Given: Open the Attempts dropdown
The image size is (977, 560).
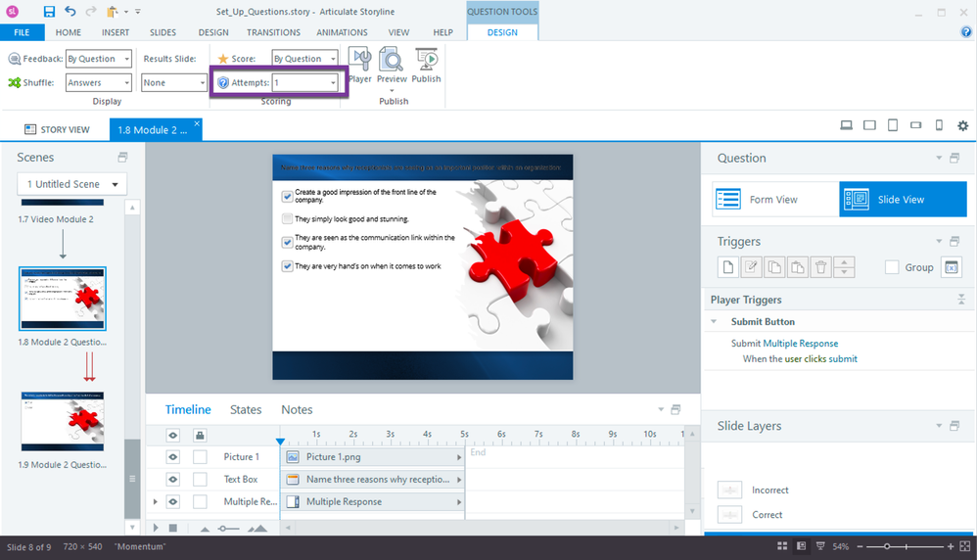Looking at the screenshot, I should pos(333,83).
